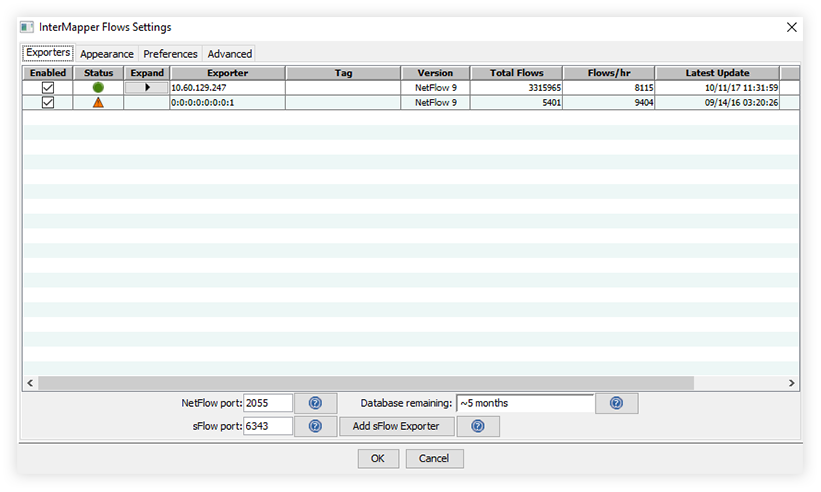
Task: Confirm settings with the OK button
Action: (x=378, y=459)
